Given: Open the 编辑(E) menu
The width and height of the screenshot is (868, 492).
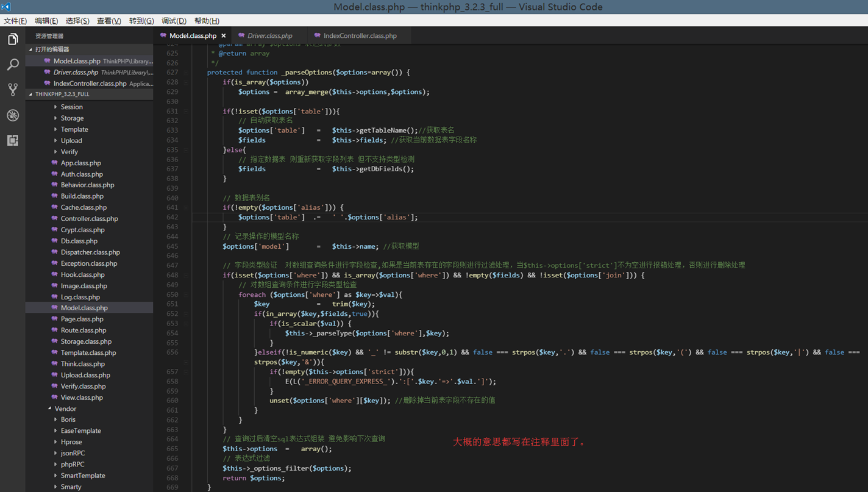Looking at the screenshot, I should (x=46, y=21).
